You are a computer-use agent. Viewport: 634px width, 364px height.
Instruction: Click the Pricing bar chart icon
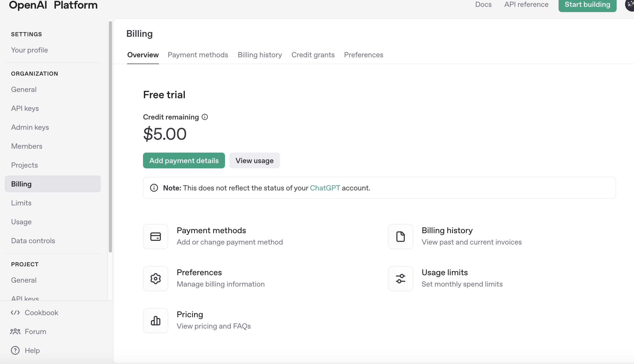(155, 321)
